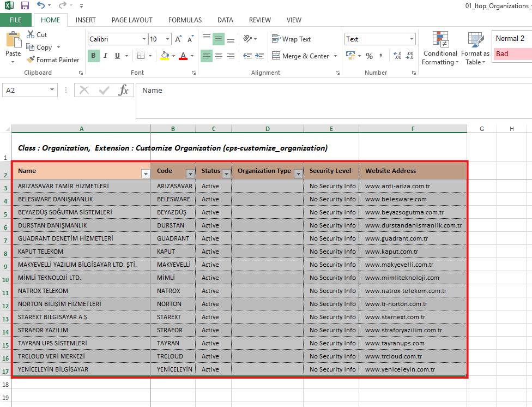Click cell KAPUT TELEKOM
The height and width of the screenshot is (407, 532).
point(81,252)
